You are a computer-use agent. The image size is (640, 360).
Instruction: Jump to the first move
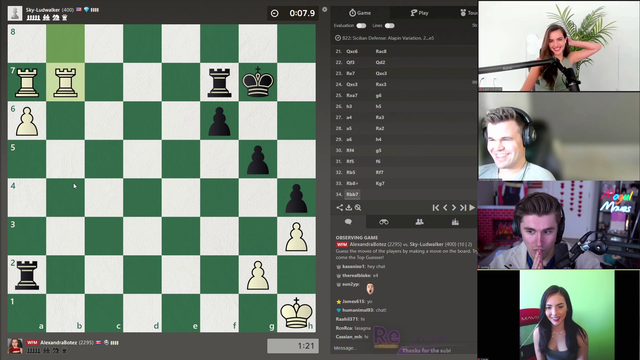(x=436, y=207)
